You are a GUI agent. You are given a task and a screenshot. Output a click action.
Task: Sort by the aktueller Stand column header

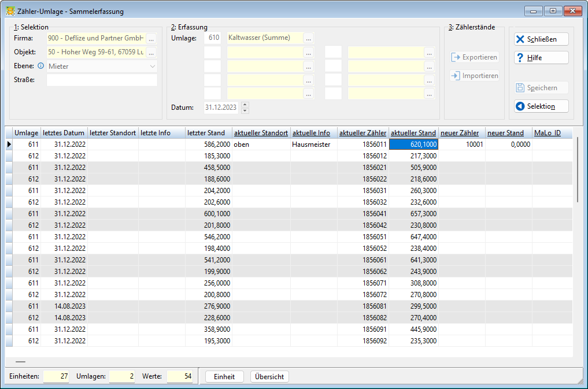pyautogui.click(x=413, y=133)
